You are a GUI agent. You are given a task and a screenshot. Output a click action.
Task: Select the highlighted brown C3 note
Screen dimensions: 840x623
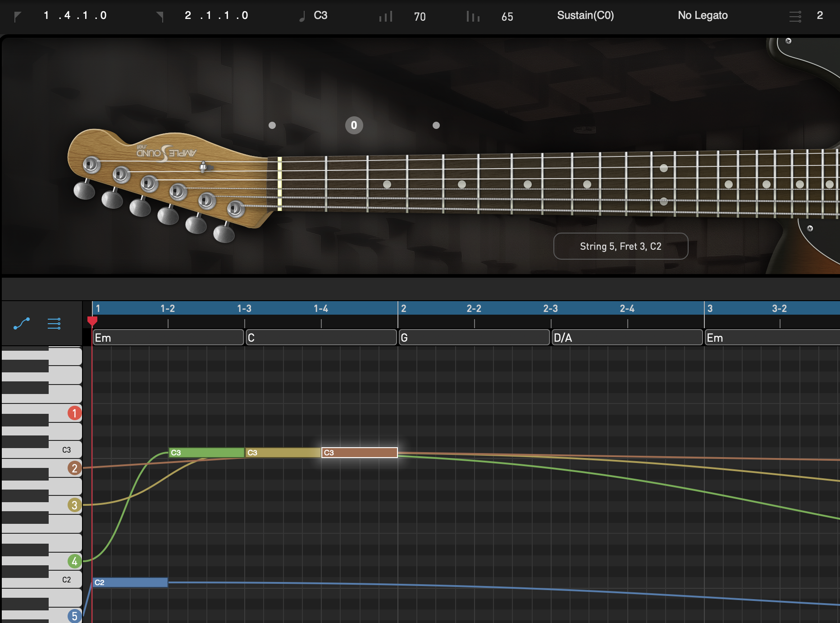360,453
